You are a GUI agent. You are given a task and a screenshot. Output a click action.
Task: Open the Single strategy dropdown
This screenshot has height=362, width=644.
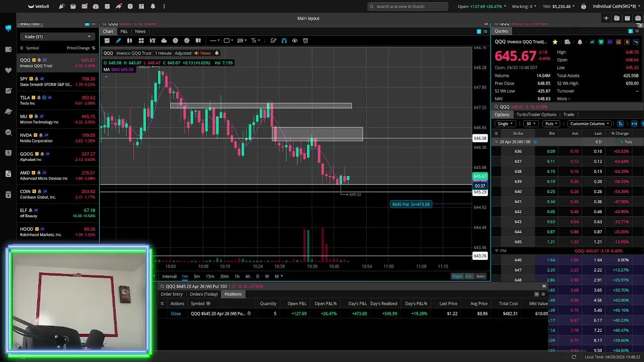click(505, 124)
